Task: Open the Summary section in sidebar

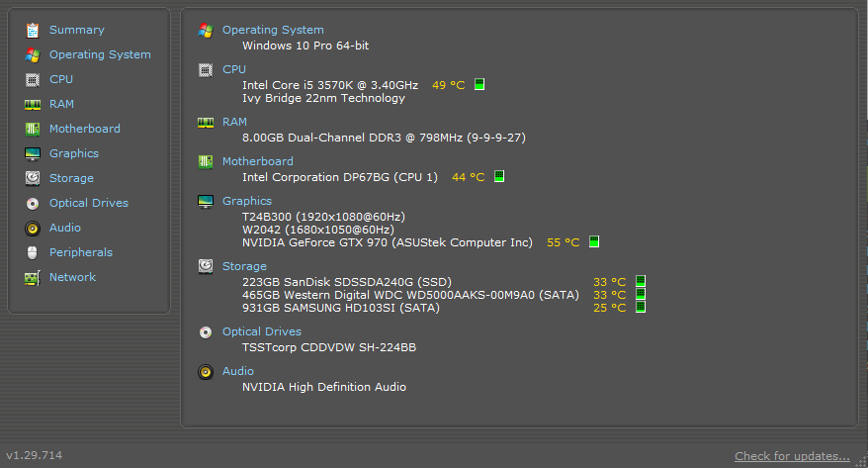Action: 76,30
